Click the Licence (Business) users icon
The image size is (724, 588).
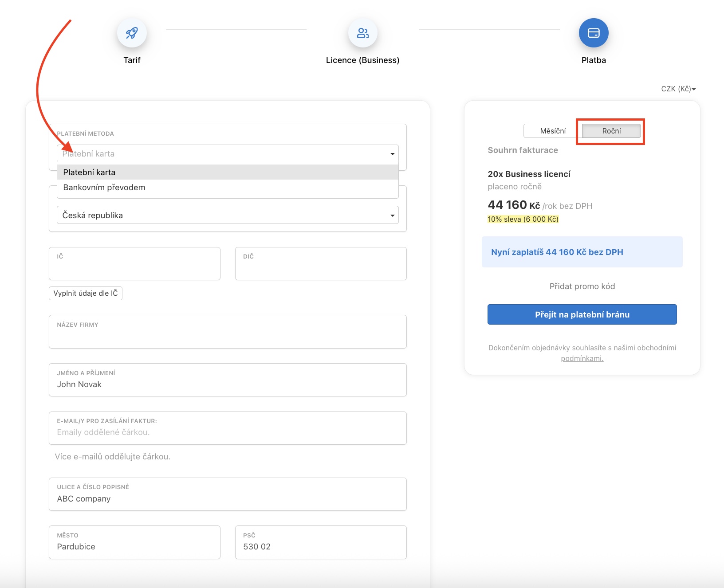tap(362, 33)
